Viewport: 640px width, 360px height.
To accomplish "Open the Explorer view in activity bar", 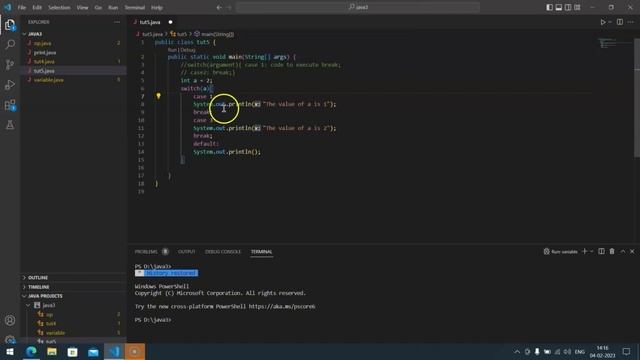I will (10, 25).
